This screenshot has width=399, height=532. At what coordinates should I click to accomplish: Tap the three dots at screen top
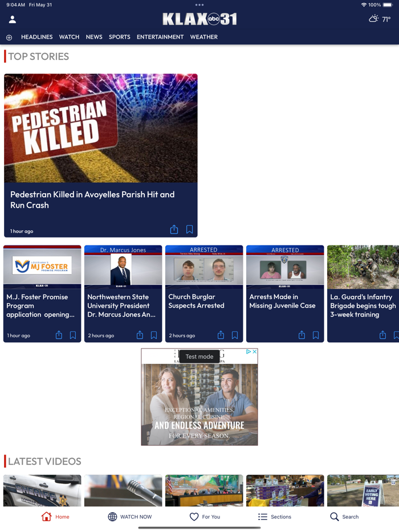[199, 5]
